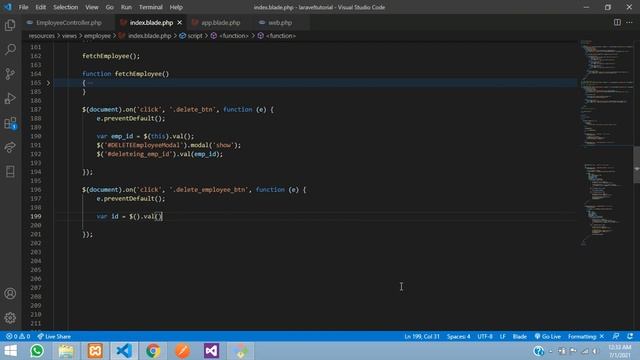The height and width of the screenshot is (360, 640).
Task: Click Live Share in the status bar
Action: (x=54, y=336)
